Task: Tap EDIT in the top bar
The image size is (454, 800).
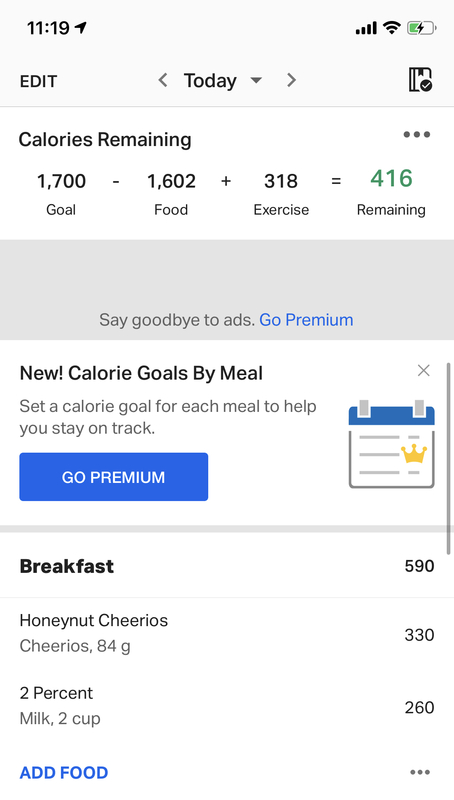Action: pos(38,82)
